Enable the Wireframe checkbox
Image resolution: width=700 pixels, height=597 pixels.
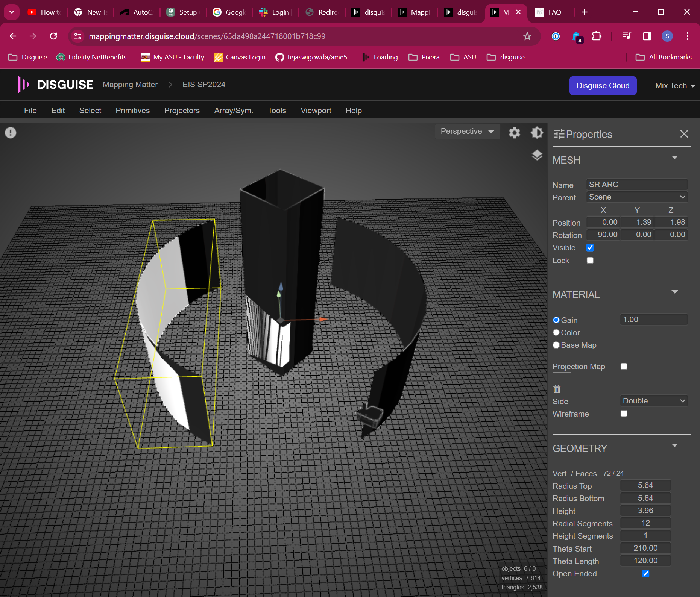pyautogui.click(x=624, y=414)
